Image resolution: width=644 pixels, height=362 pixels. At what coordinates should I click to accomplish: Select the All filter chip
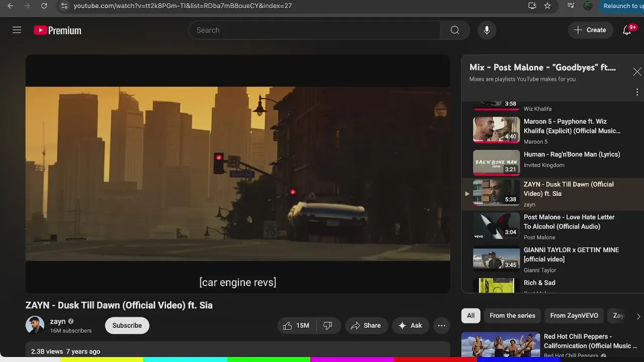[470, 316]
